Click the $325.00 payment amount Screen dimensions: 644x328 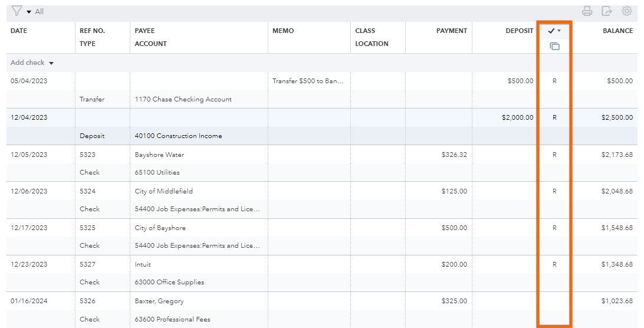tap(454, 301)
